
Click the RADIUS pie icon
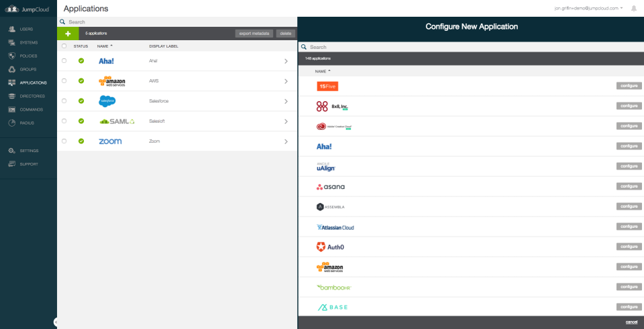tap(12, 123)
